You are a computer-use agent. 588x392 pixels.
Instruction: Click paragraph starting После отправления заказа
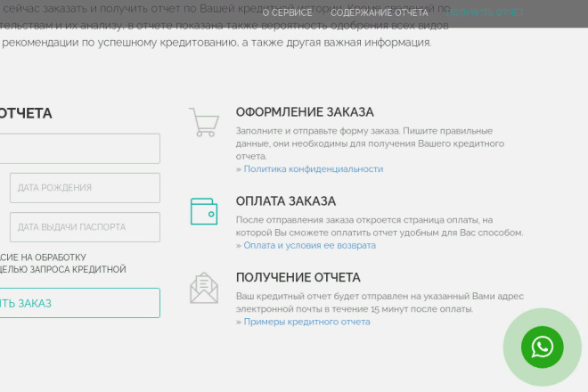click(x=380, y=226)
